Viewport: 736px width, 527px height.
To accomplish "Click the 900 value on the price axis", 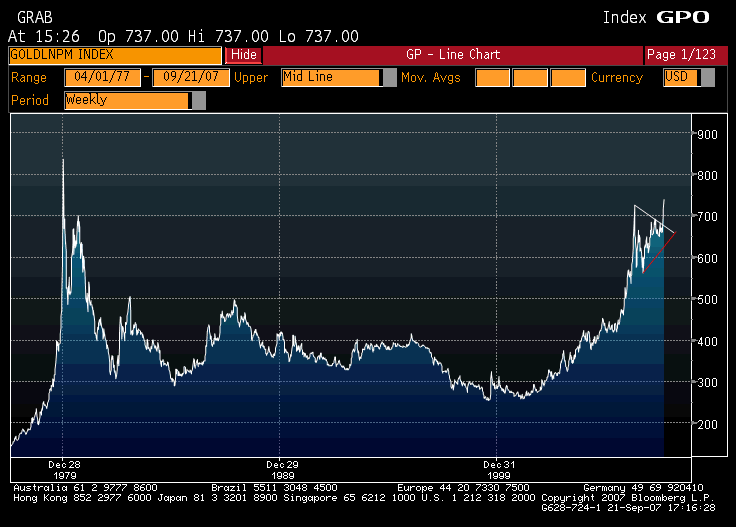I will tap(707, 134).
